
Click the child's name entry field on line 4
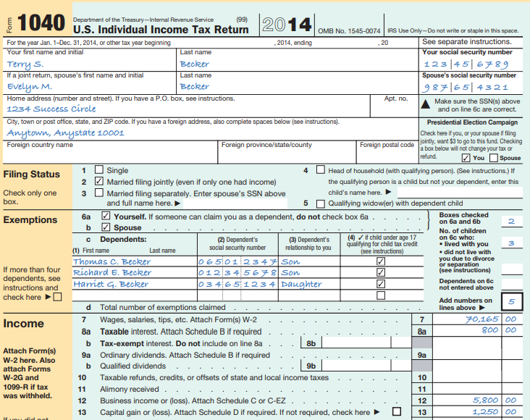pyautogui.click(x=460, y=193)
